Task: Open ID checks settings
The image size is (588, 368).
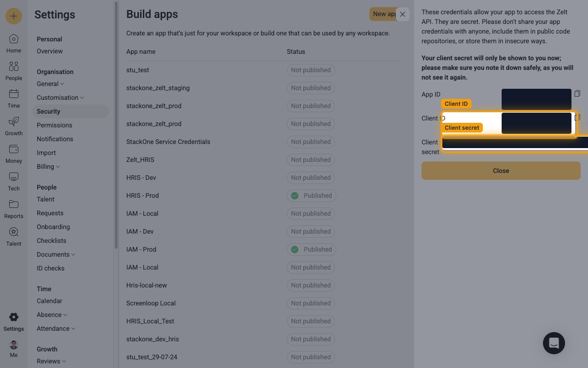Action: point(51,268)
